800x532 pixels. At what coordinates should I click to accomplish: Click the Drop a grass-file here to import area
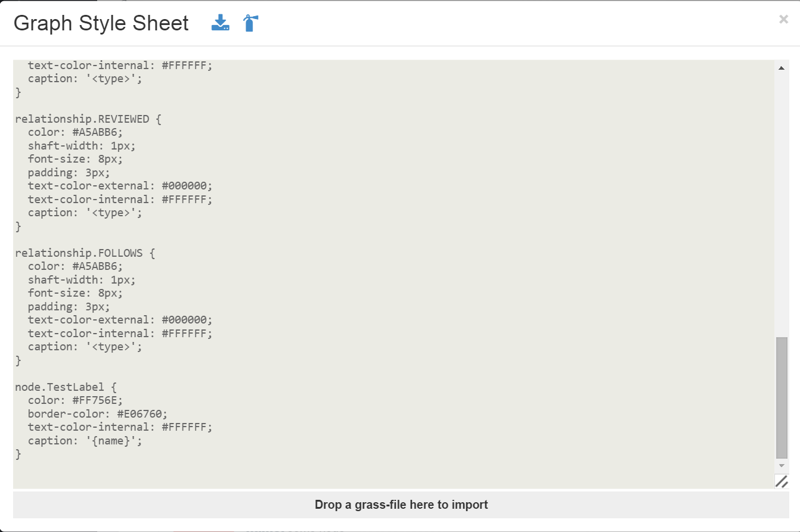(400, 505)
